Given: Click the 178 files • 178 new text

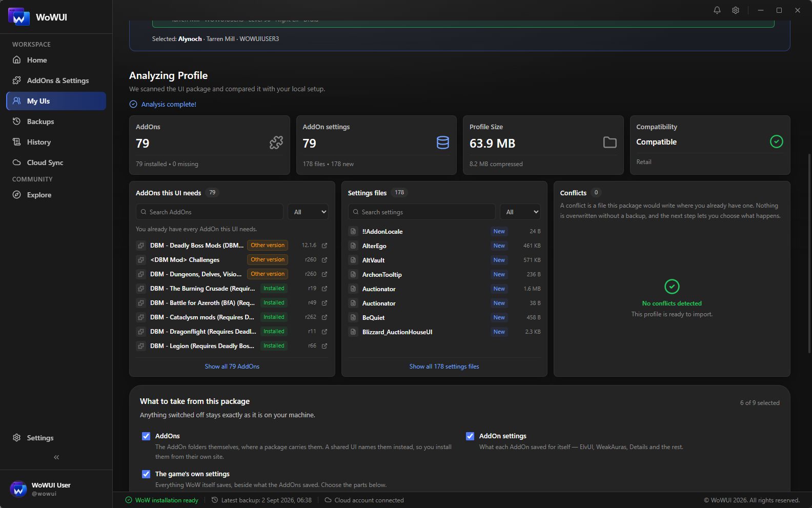Looking at the screenshot, I should click(x=328, y=164).
